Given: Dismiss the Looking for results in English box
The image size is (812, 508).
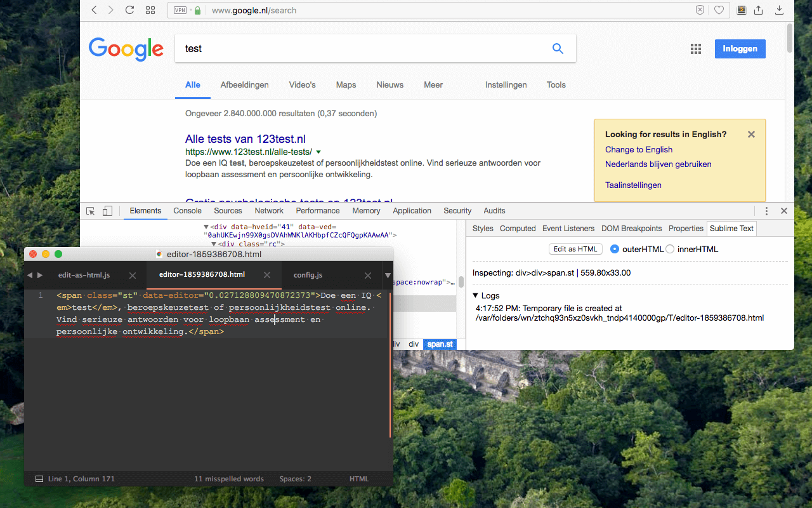Looking at the screenshot, I should pos(751,135).
